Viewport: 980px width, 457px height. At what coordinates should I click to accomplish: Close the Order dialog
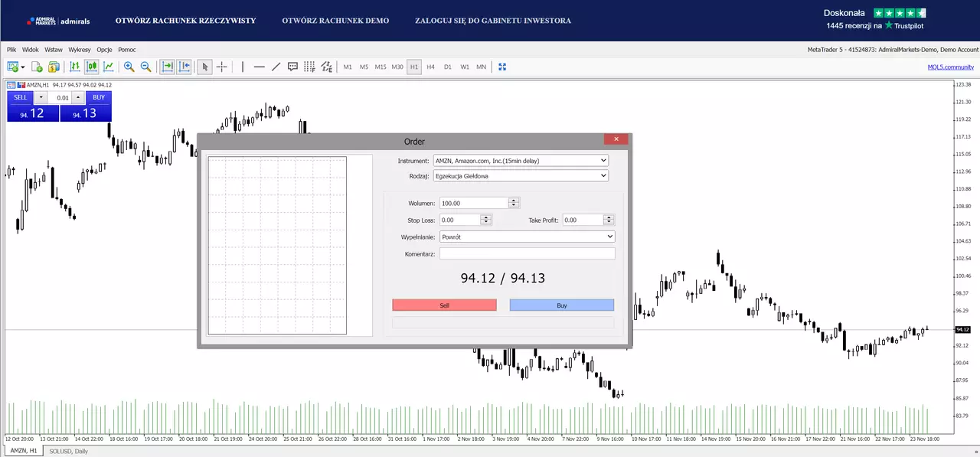(x=616, y=139)
